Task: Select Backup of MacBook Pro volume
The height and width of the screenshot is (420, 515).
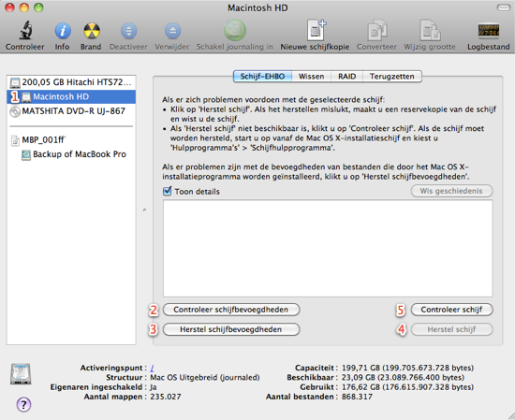Action: point(71,154)
